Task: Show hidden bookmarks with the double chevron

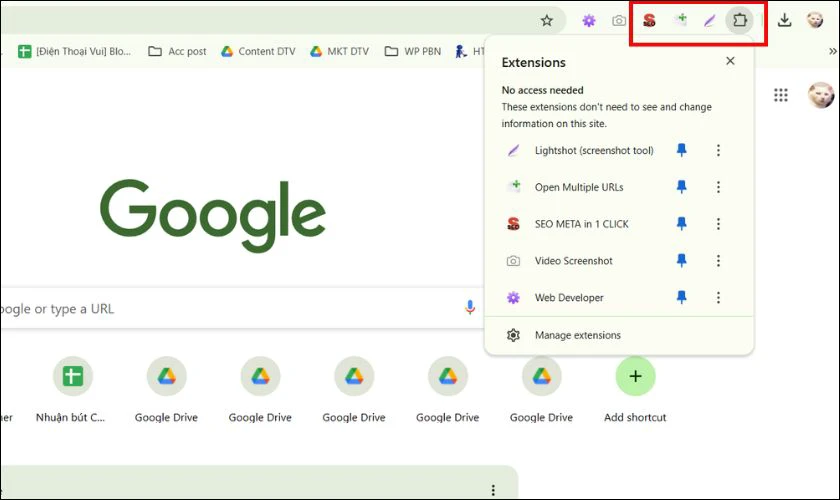Action: (832, 51)
